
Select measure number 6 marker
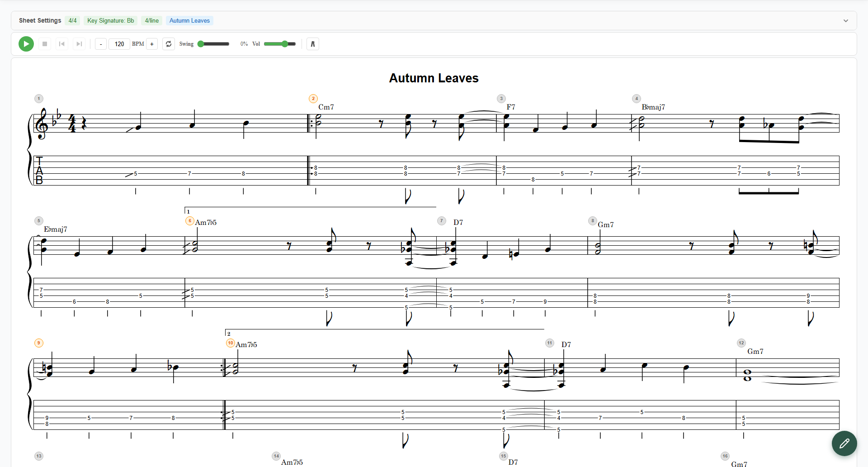tap(190, 221)
